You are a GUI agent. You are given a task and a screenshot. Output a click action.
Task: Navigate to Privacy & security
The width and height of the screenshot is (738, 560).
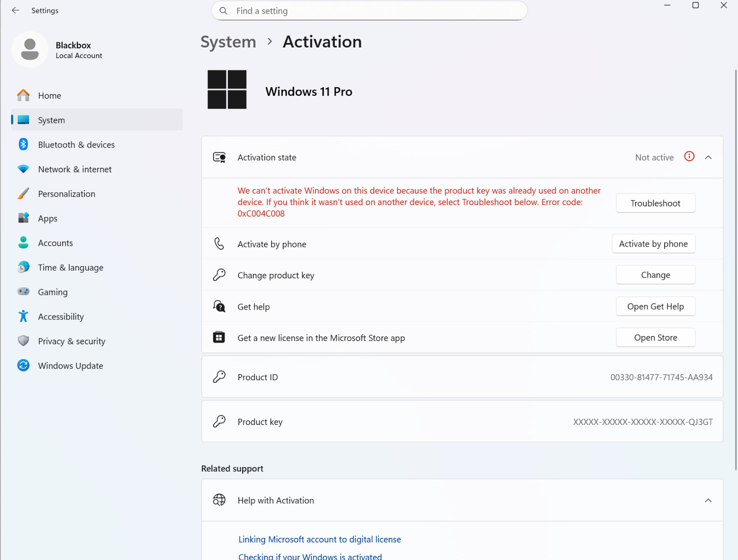(97, 341)
